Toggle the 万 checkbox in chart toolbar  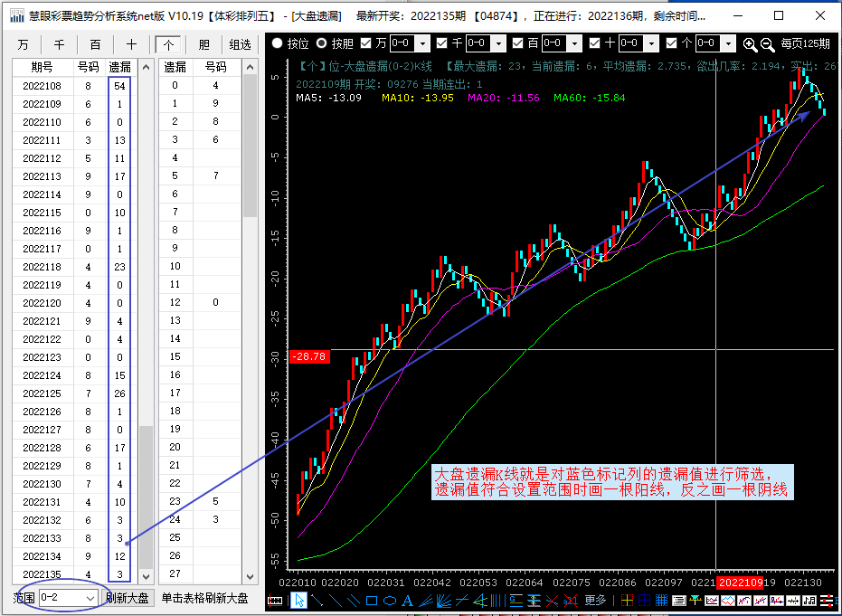pos(366,43)
